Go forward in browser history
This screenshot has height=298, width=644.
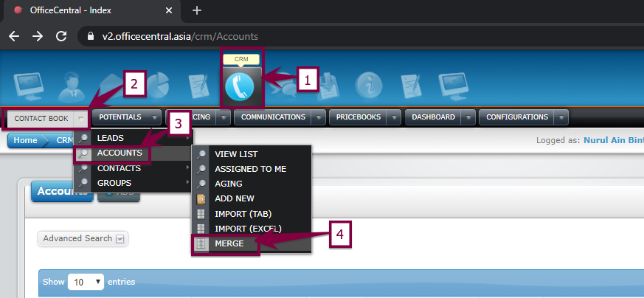point(38,37)
